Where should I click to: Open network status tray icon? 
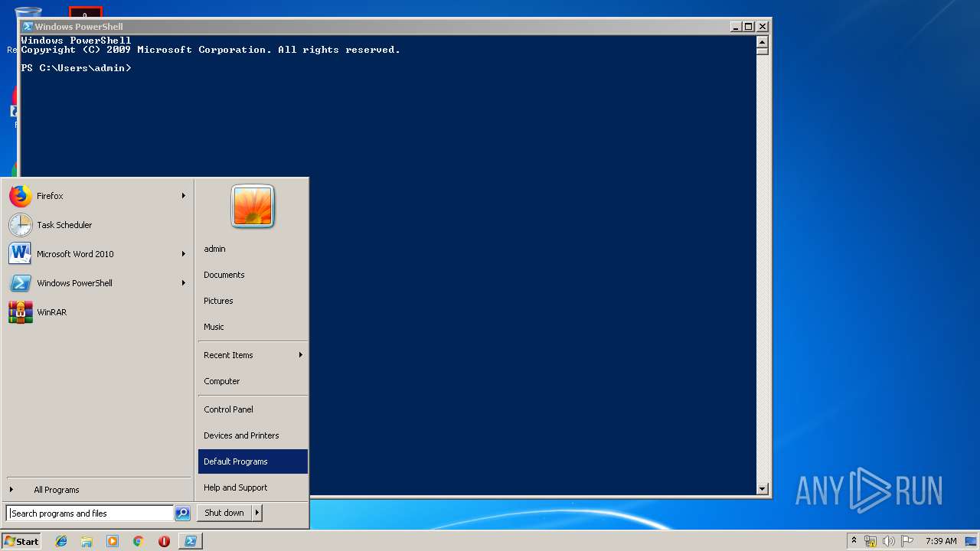[x=871, y=541]
